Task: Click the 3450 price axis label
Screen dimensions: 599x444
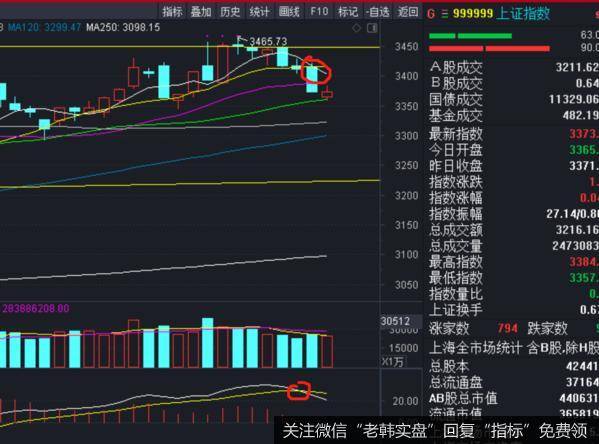Action: coord(406,47)
